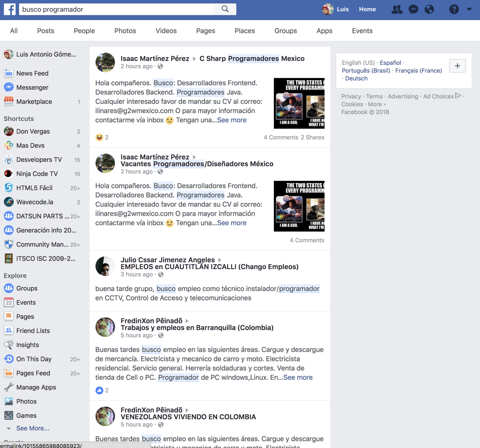Expand See more in C Sharp Programadores post
The height and width of the screenshot is (448, 480).
[x=232, y=120]
